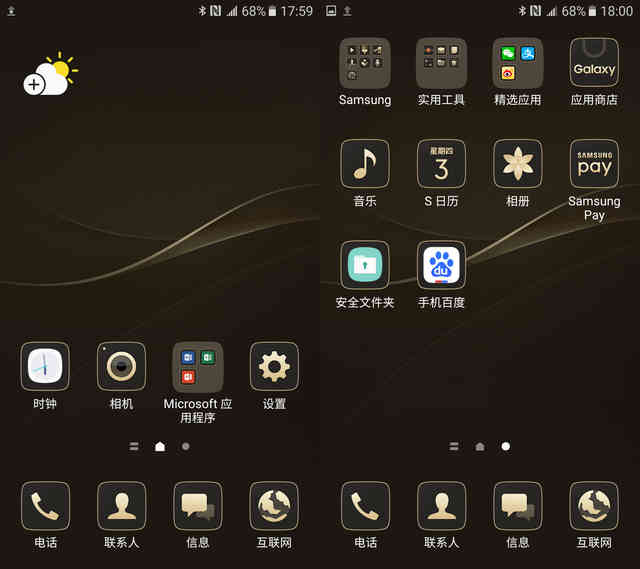
Task: Launch Galaxy 应用商店 app store
Action: pyautogui.click(x=594, y=62)
